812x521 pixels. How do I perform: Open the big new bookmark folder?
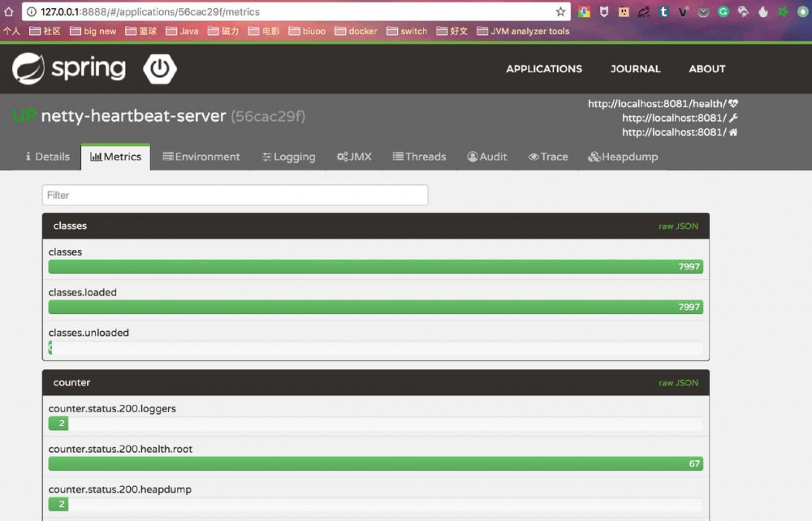tap(93, 31)
